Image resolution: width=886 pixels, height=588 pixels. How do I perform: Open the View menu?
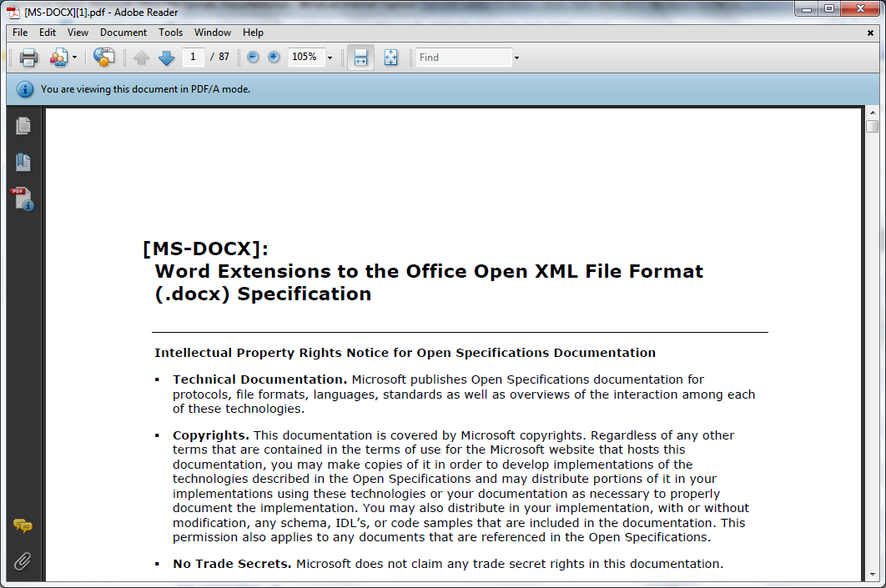tap(78, 33)
